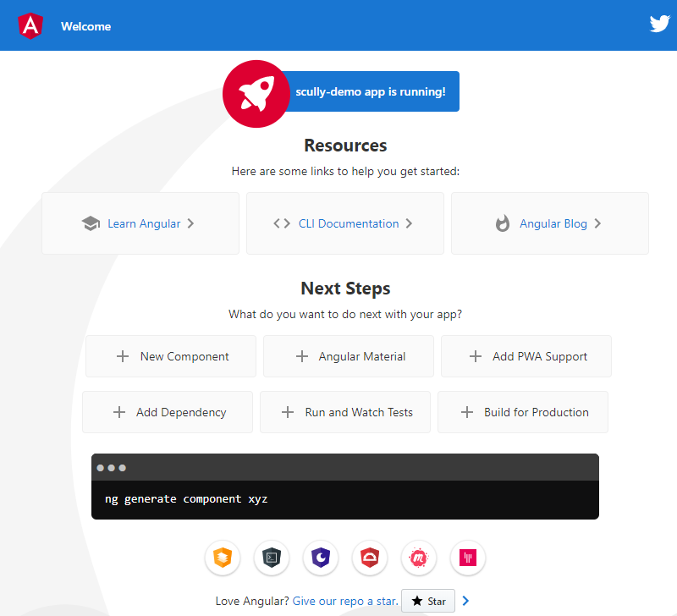Select the New Component card

(x=171, y=356)
